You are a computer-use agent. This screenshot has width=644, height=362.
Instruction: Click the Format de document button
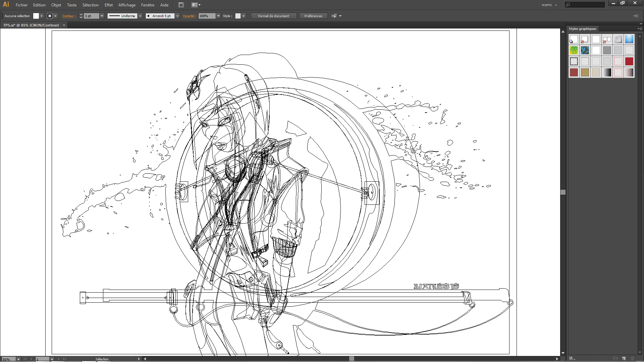tap(273, 16)
